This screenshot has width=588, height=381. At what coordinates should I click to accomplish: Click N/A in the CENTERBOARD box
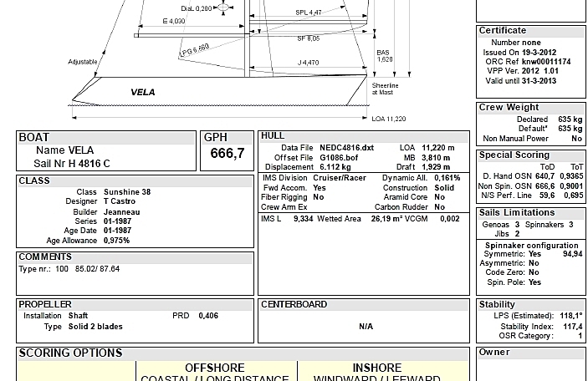(366, 327)
